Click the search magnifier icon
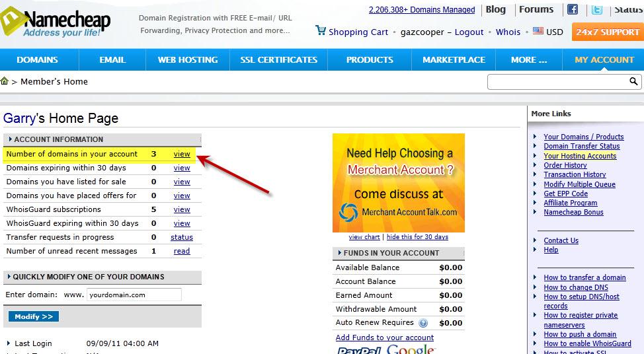The image size is (644, 354). coord(633,82)
